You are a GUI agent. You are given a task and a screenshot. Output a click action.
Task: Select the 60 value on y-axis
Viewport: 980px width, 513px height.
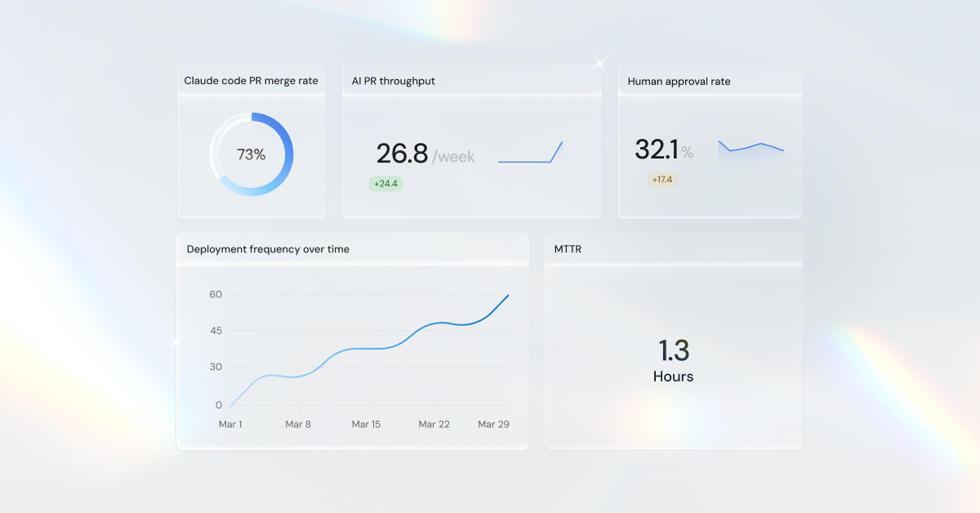point(215,294)
